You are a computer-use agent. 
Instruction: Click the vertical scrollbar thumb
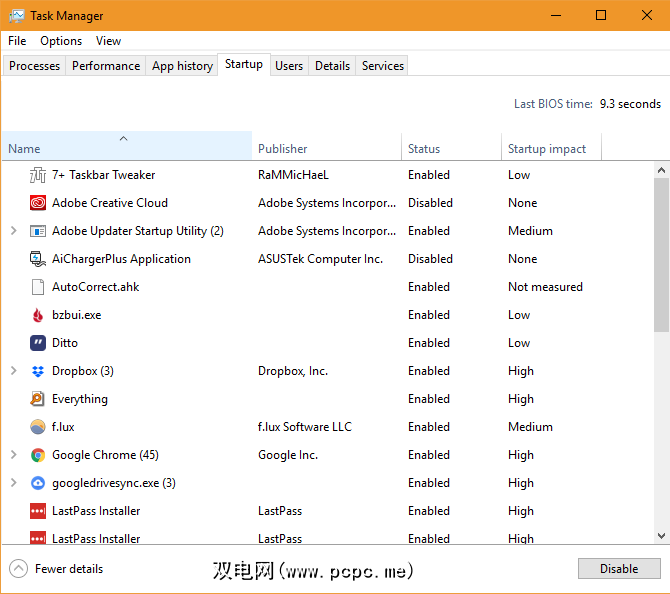click(661, 255)
